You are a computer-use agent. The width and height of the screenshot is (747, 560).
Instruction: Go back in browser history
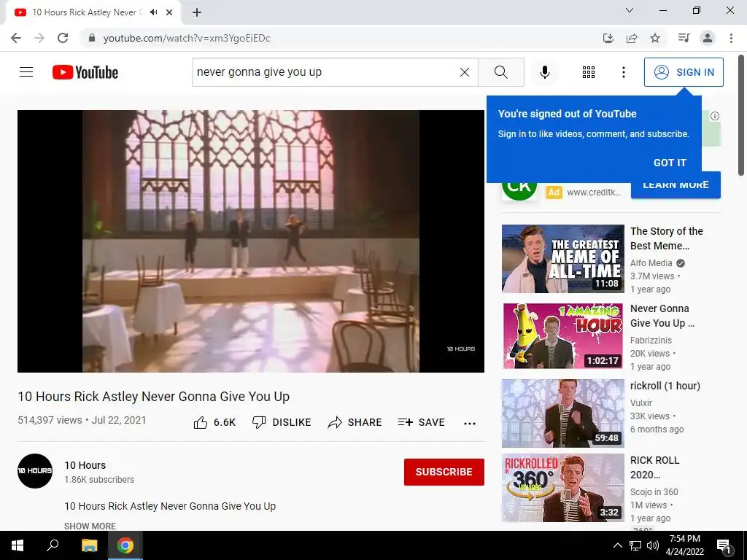[16, 38]
